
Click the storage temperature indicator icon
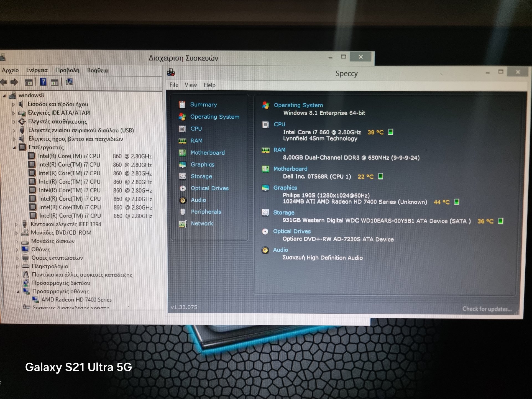[500, 221]
